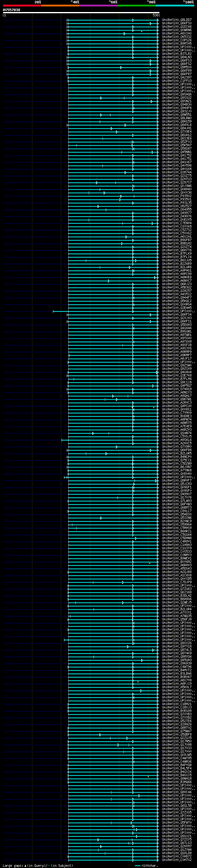Select hit label UniRef100_Q9M5X0

pyautogui.click(x=177, y=67)
